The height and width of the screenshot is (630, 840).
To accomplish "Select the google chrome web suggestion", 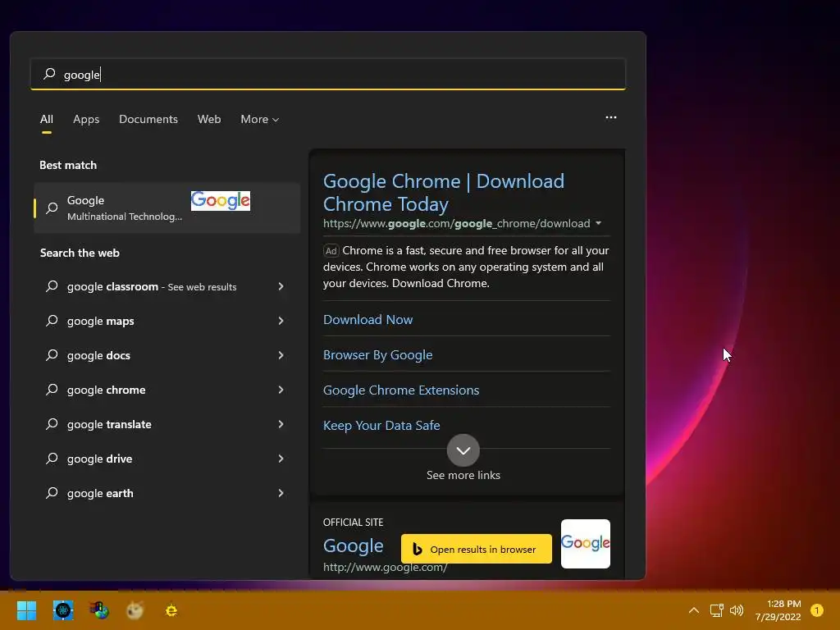I will (x=167, y=390).
